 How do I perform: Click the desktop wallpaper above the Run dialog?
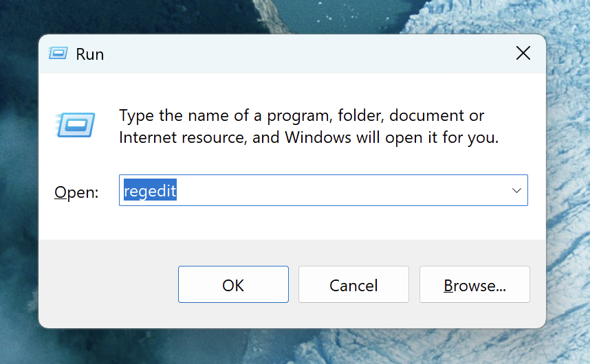pyautogui.click(x=292, y=16)
